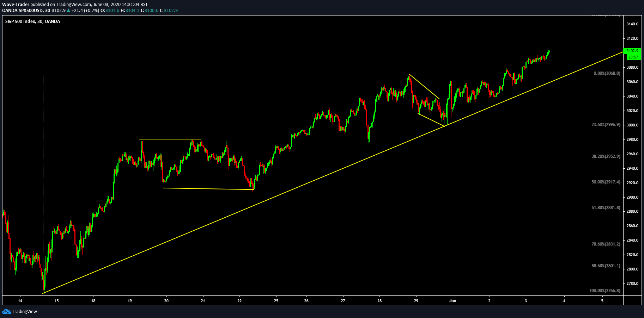Open the Wave-Trader author name
Image resolution: width=644 pixels, height=318 pixels.
(x=16, y=5)
